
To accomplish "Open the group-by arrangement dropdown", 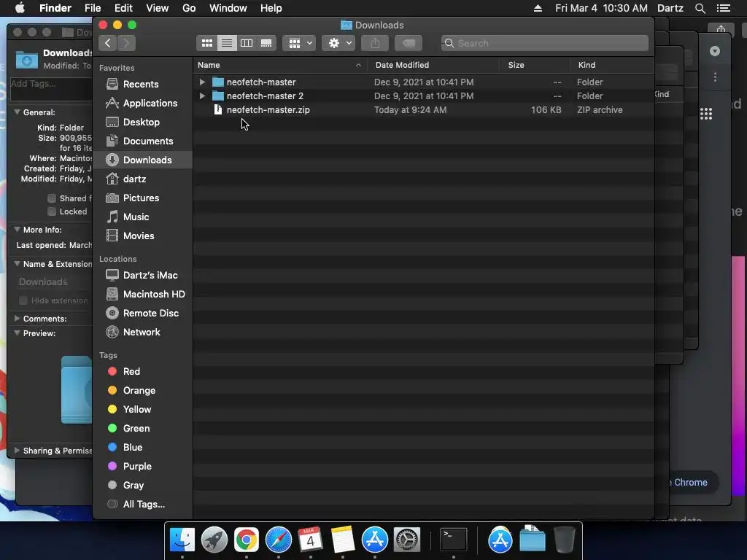I will point(299,43).
